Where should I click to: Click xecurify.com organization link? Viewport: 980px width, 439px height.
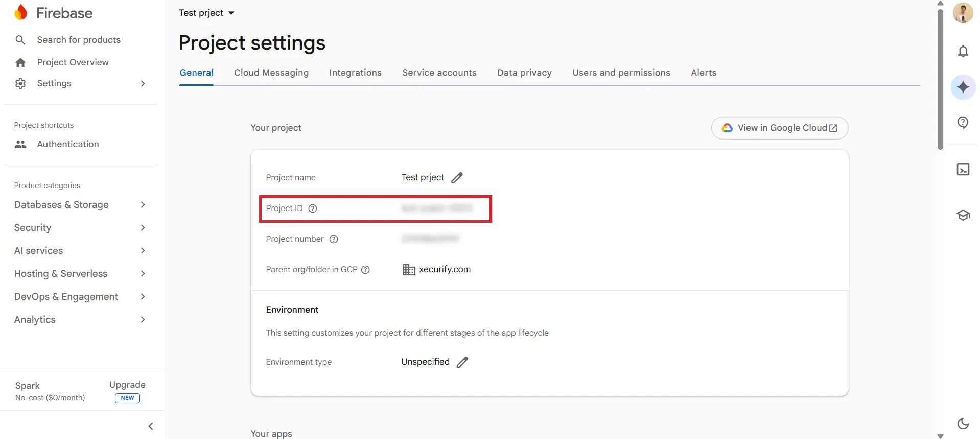tap(445, 269)
